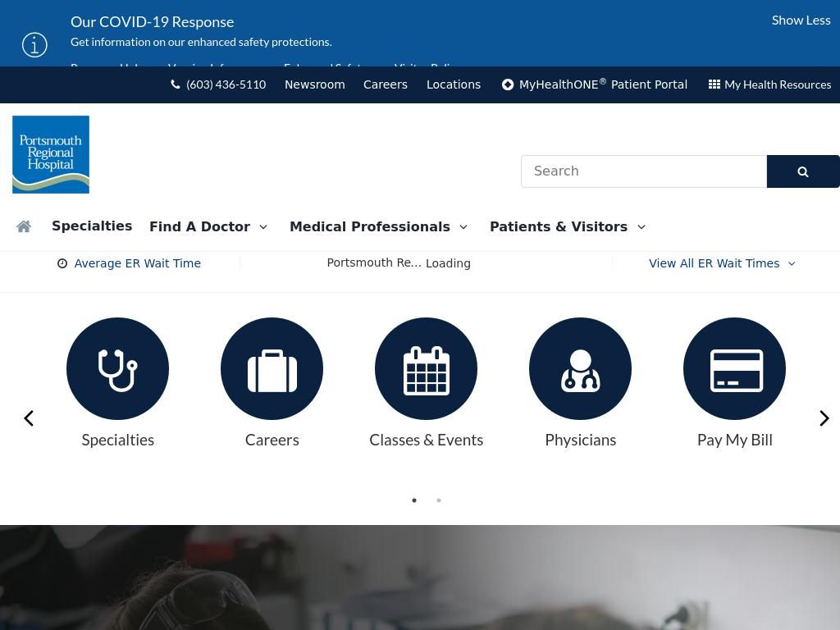The width and height of the screenshot is (840, 630).
Task: Collapse banner with Show Less
Action: click(x=801, y=21)
